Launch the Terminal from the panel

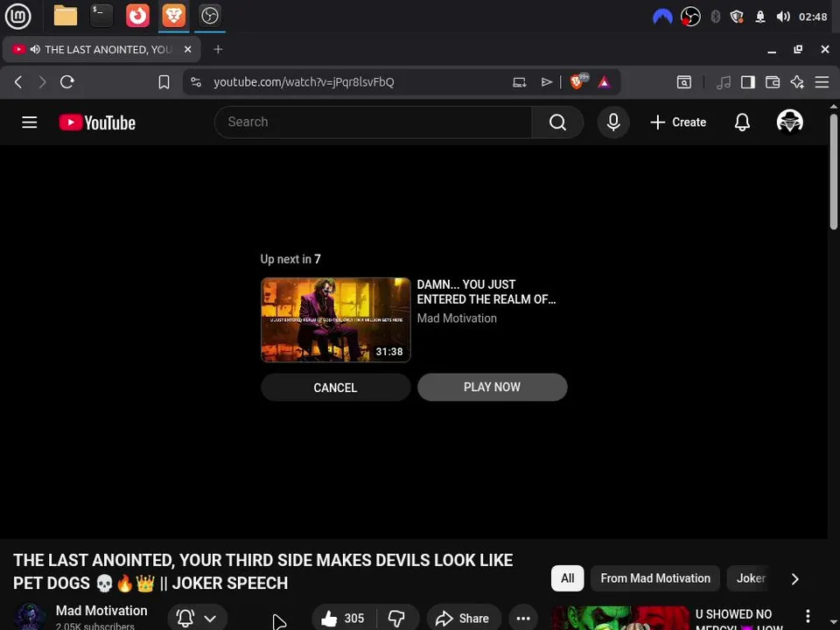(101, 16)
